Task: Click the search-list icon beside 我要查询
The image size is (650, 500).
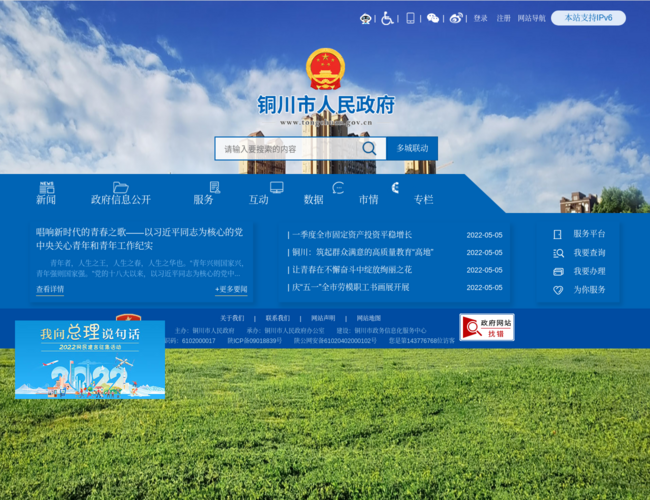Action: point(558,253)
